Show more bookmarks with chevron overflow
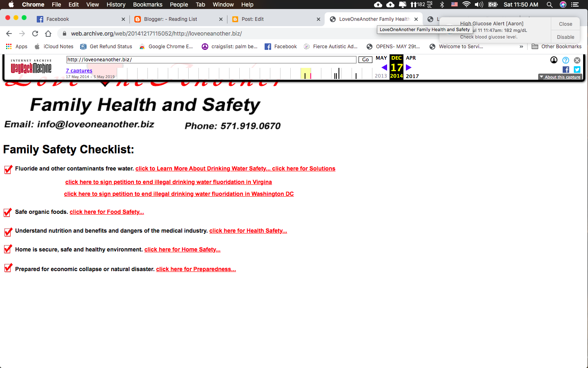 521,47
